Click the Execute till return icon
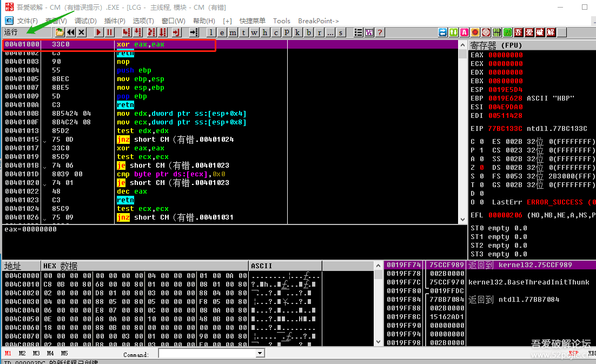Image resolution: width=596 pixels, height=364 pixels. [x=176, y=32]
